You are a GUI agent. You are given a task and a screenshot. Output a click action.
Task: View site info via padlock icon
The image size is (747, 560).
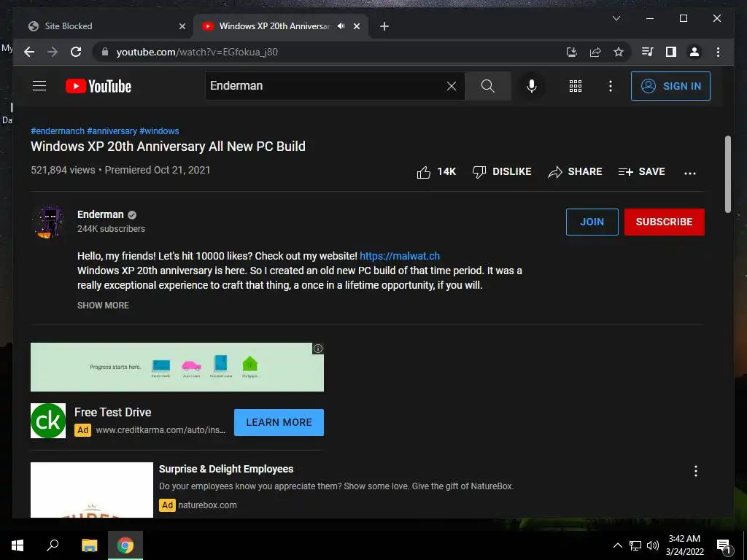[105, 52]
